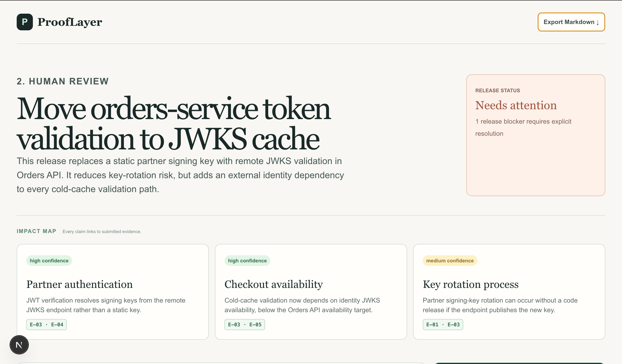Screen dimensions: 622x364
Task: Open evidence E-03 · E-04 for Partner authentication
Action: 47,325
